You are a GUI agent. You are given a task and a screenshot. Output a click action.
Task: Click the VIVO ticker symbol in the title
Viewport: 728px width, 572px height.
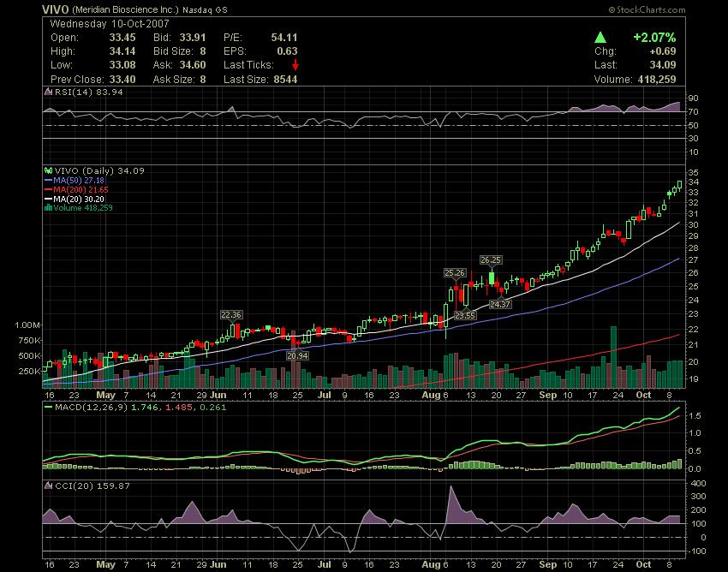(56, 9)
